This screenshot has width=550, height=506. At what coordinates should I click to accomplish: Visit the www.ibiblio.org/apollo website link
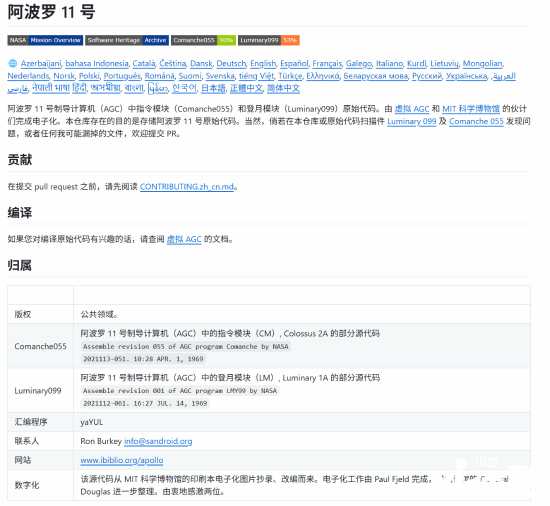pyautogui.click(x=122, y=460)
